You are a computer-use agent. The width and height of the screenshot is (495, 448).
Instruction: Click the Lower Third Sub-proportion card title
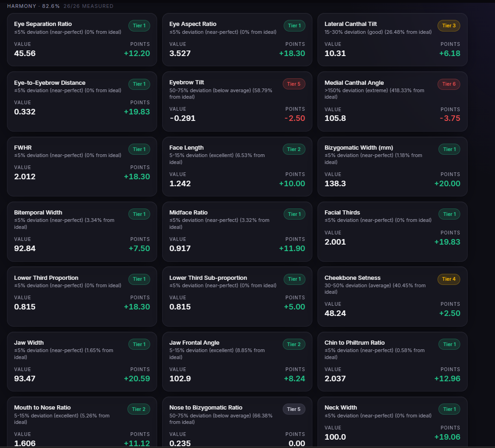(208, 278)
